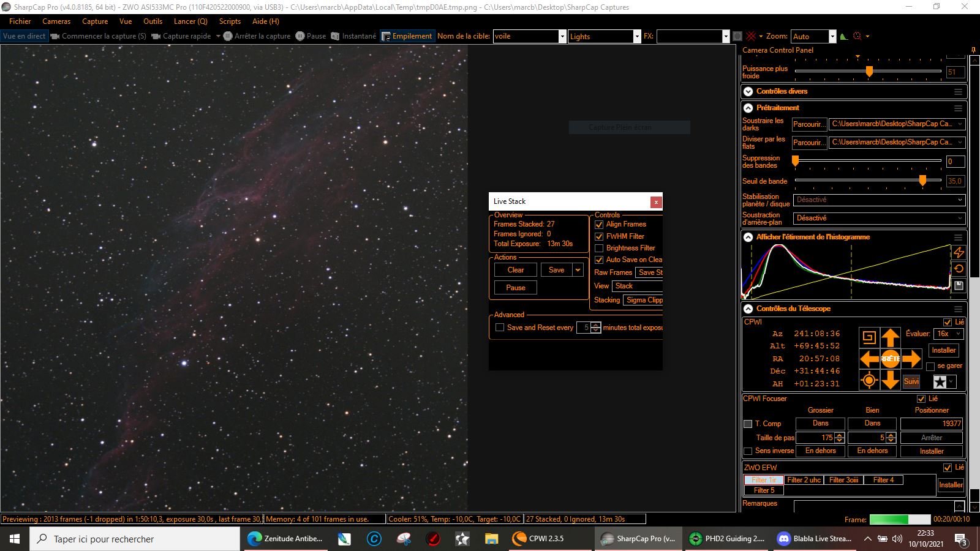Toggle the CPWI Focuser Lié checkbox
Screen dimensions: 980x551
921,399
